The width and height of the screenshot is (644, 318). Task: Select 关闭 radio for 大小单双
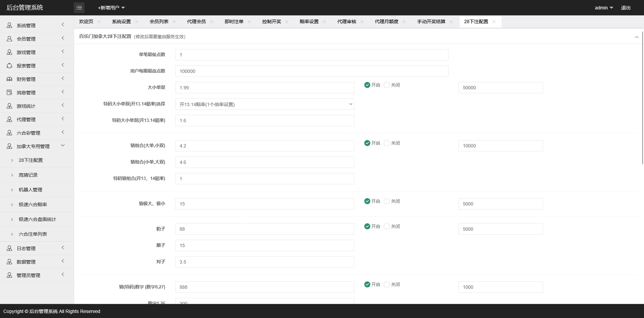coord(387,85)
